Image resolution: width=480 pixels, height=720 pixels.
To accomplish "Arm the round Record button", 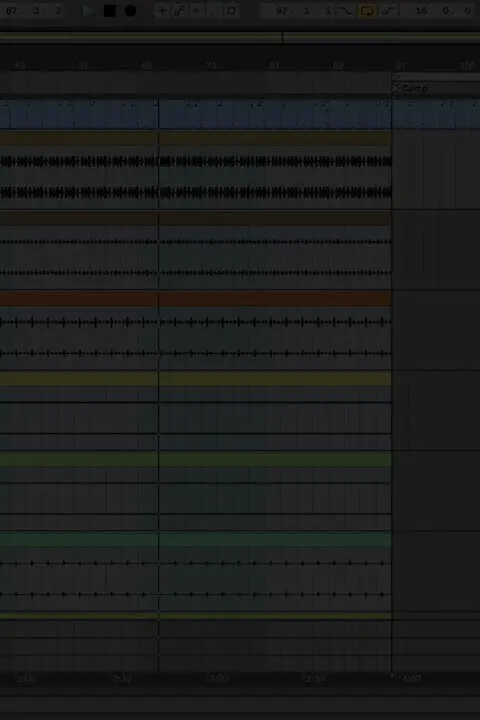I will 130,11.
